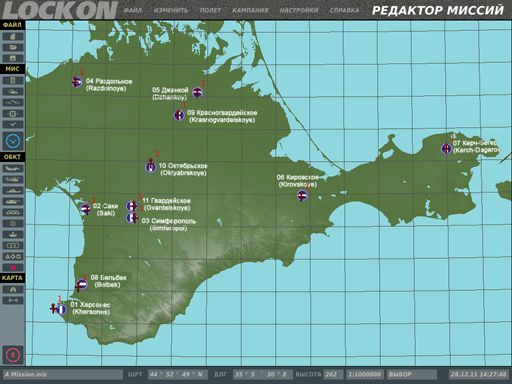Click the switch circuit icon in МИС section
The image size is (512, 384).
click(13, 102)
